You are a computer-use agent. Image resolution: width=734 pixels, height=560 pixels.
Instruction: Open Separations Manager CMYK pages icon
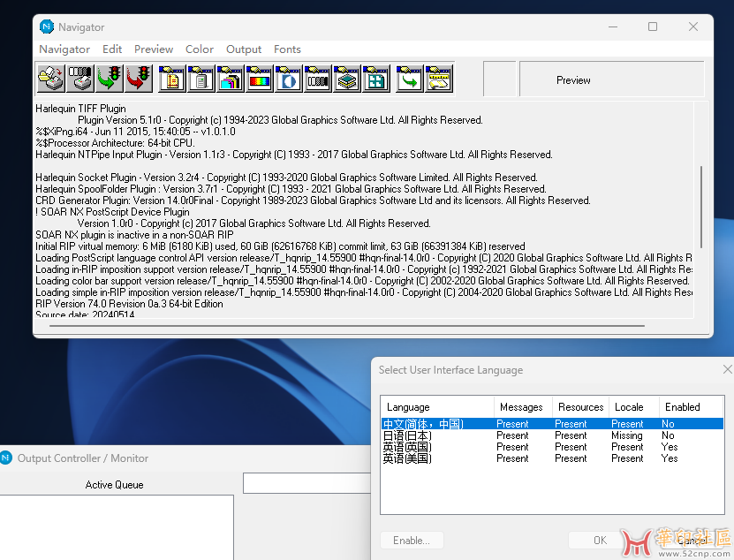coord(230,79)
